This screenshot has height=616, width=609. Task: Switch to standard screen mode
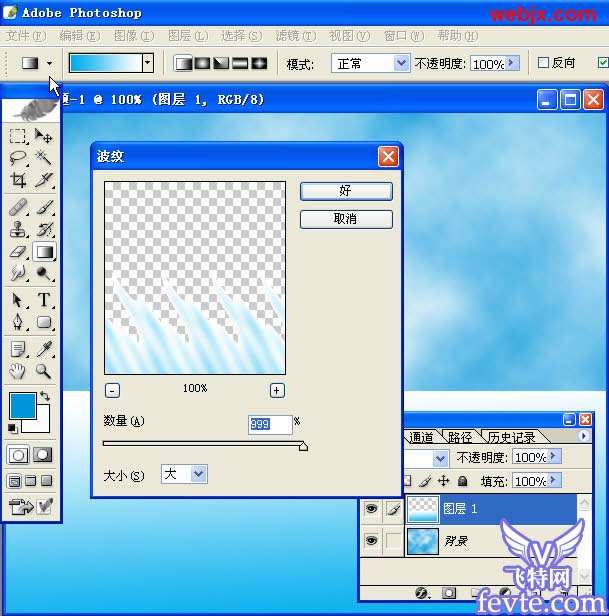(15, 481)
